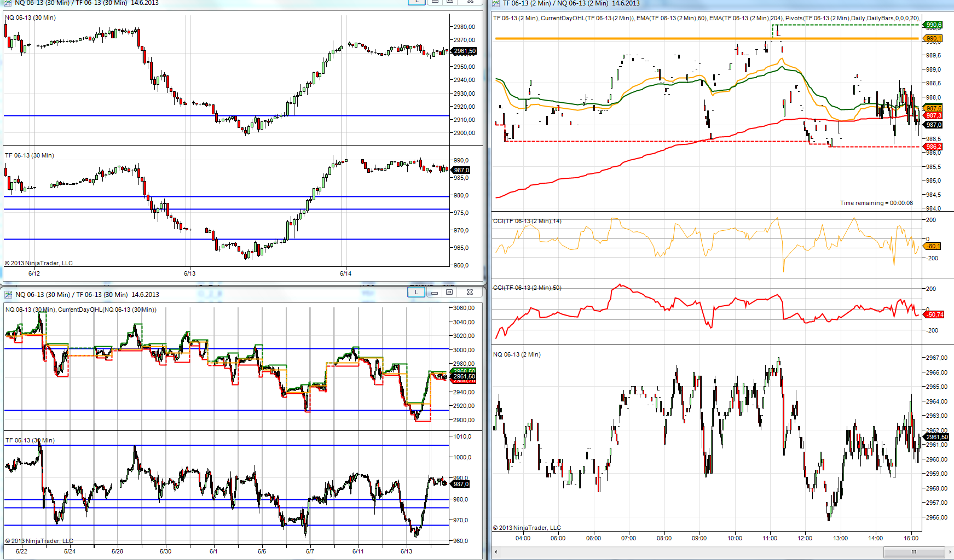
Task: Select the CCI(TF 06-13 (2 Min),14) panel label
Action: pyautogui.click(x=527, y=221)
